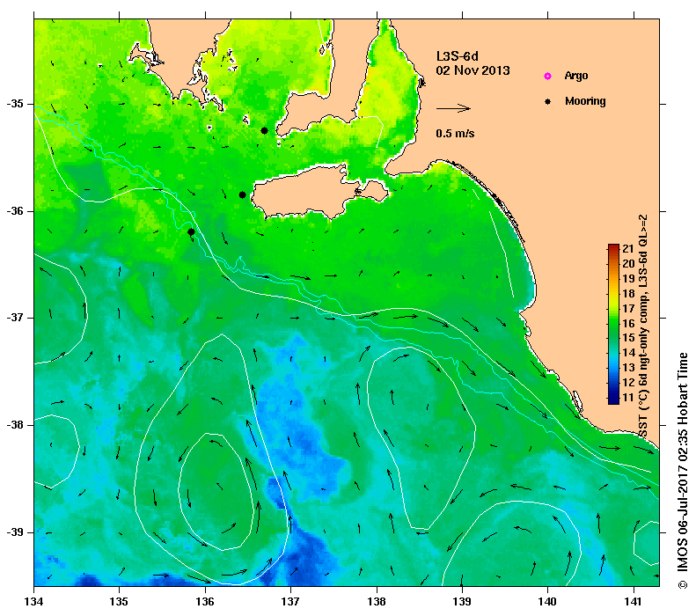The height and width of the screenshot is (616, 696).
Task: Click the latitude label '-37'
Action: click(15, 319)
